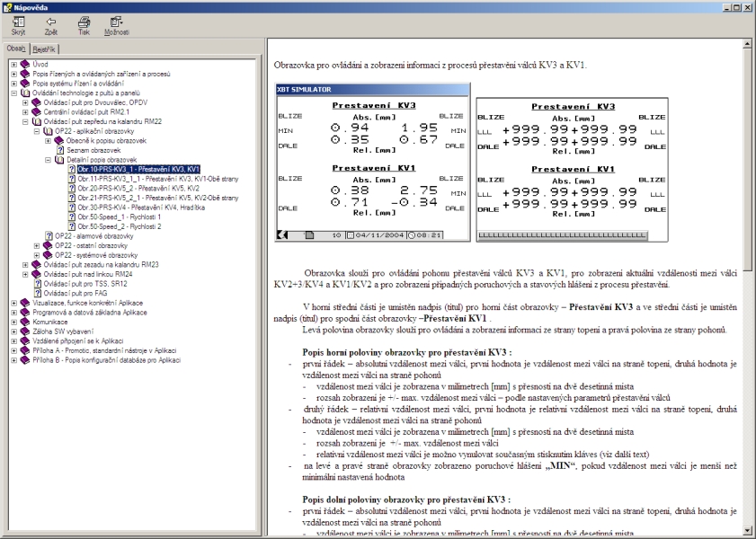Click page icon of Obr.30-PRS-KV4
The image size is (756, 539).
pos(72,208)
